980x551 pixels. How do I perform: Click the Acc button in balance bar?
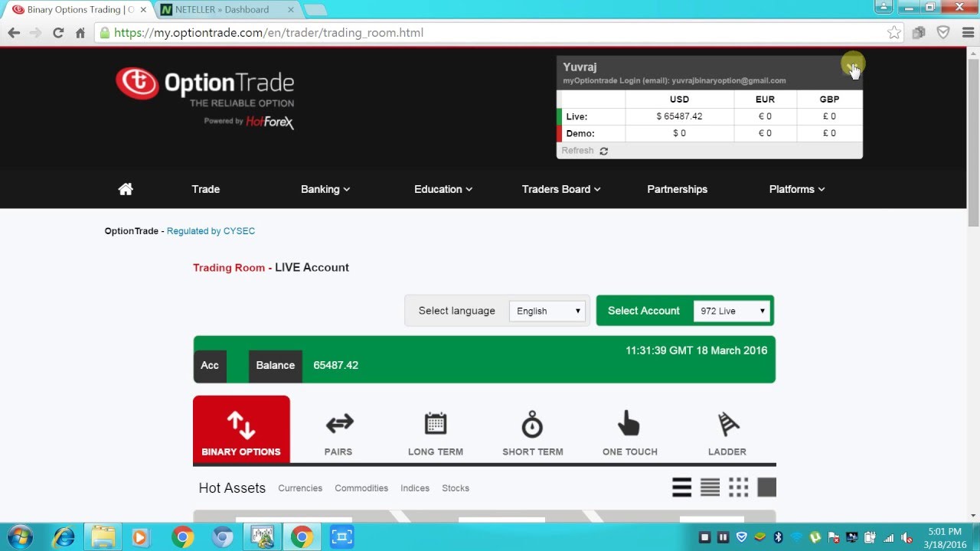[210, 366]
